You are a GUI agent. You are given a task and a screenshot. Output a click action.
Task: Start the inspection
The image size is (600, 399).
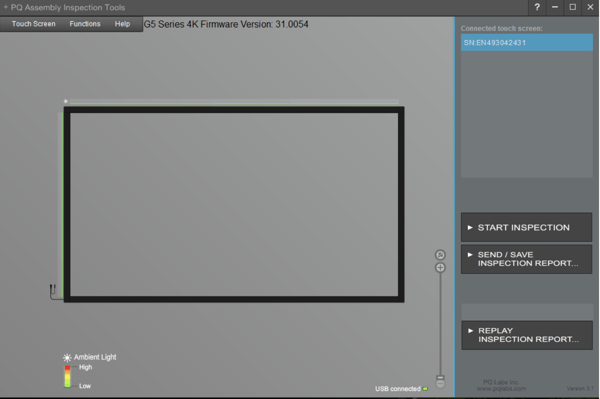click(526, 228)
